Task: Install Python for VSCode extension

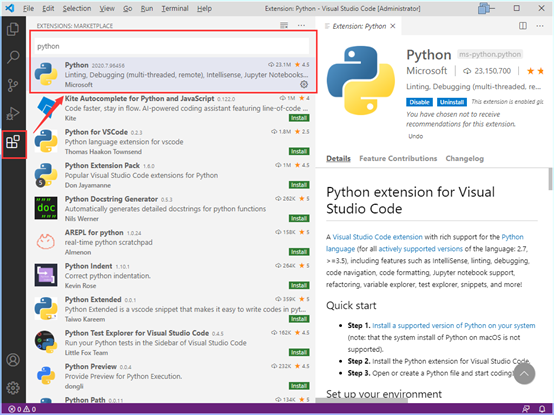Action: [x=299, y=151]
